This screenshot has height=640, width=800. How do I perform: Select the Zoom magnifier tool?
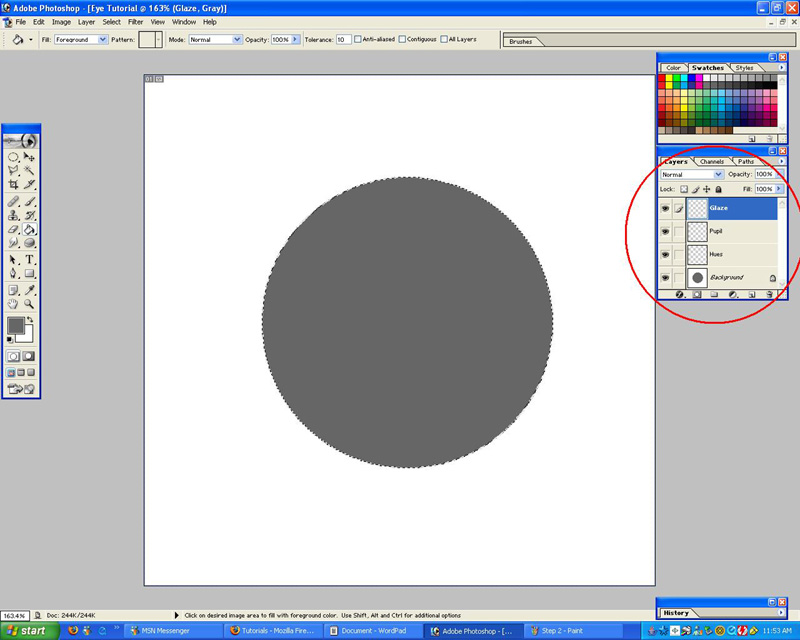tap(30, 304)
